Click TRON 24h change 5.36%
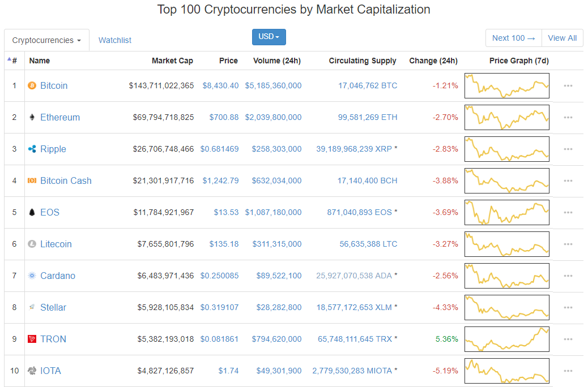 tap(446, 339)
